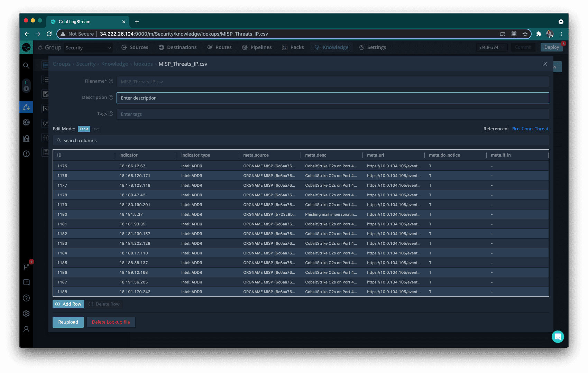Switch edit mode to Table

[84, 129]
